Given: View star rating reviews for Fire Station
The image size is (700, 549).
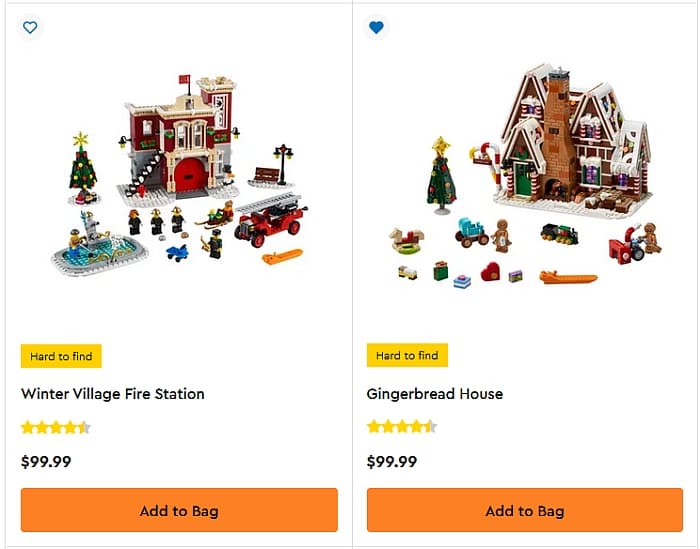Looking at the screenshot, I should (x=56, y=428).
